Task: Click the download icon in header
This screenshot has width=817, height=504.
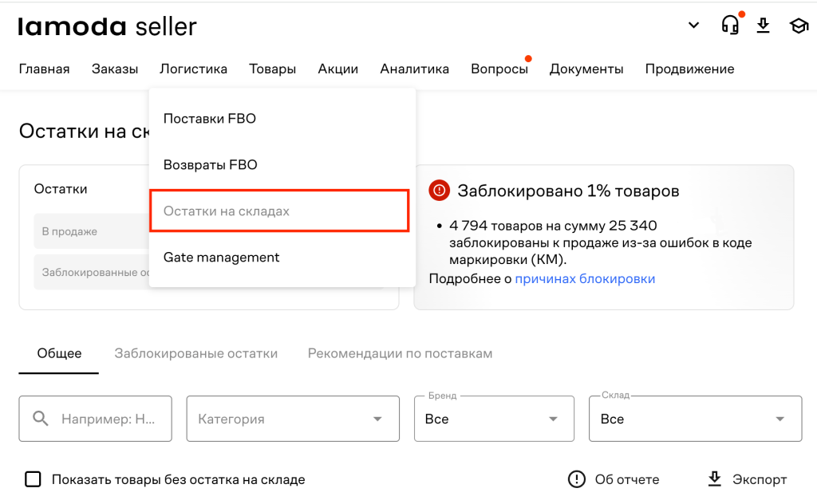Action: (x=764, y=25)
